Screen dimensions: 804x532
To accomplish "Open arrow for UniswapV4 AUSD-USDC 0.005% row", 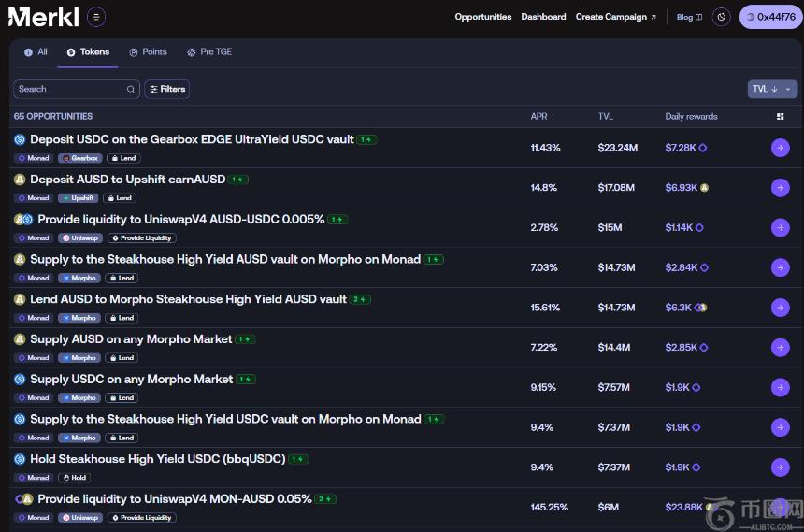I will pos(780,228).
